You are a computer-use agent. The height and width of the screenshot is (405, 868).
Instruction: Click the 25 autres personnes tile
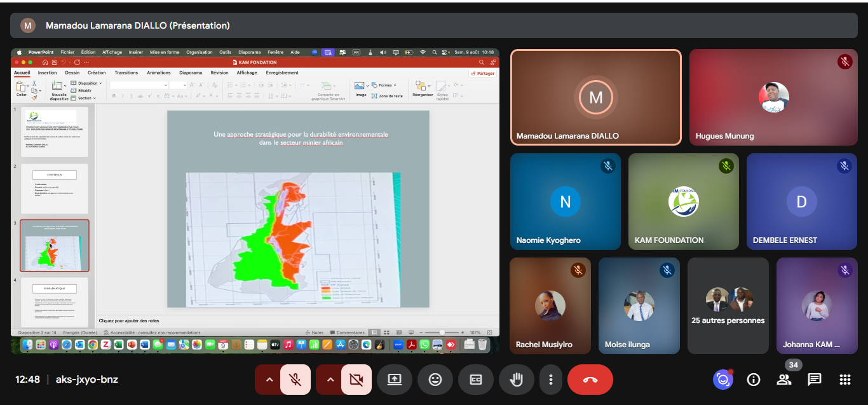728,306
